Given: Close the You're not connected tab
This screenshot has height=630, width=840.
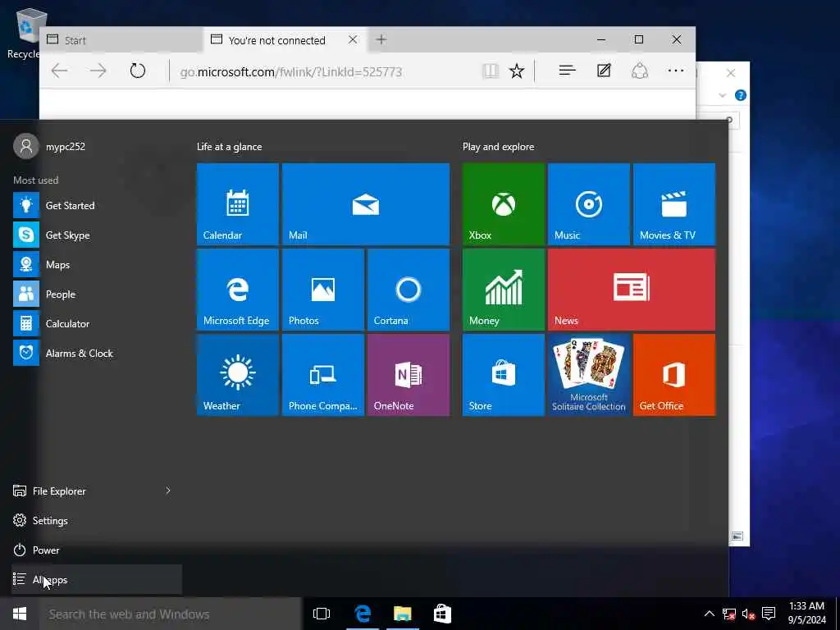Looking at the screenshot, I should [x=353, y=39].
